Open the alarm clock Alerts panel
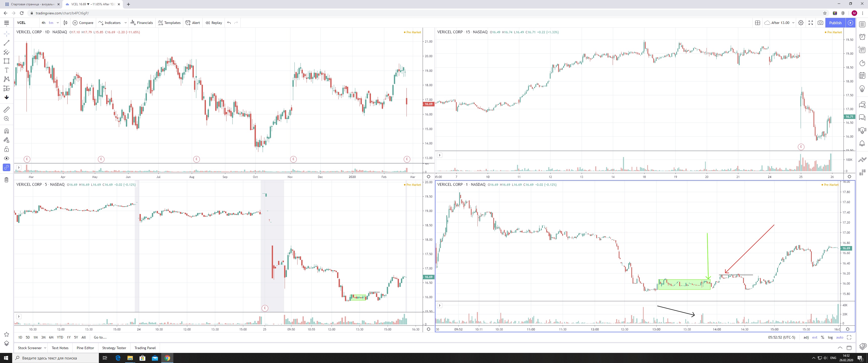Viewport: 868px width, 363px height. [862, 37]
